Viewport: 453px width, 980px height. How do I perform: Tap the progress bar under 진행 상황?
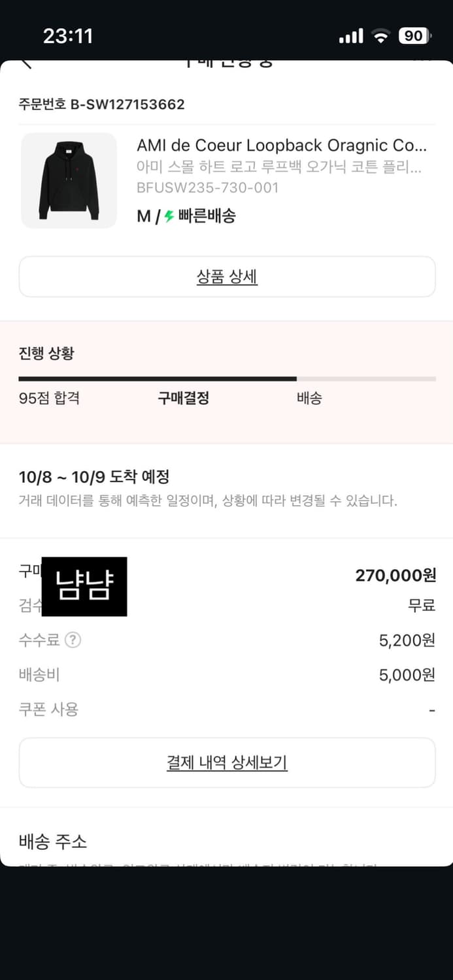point(227,378)
